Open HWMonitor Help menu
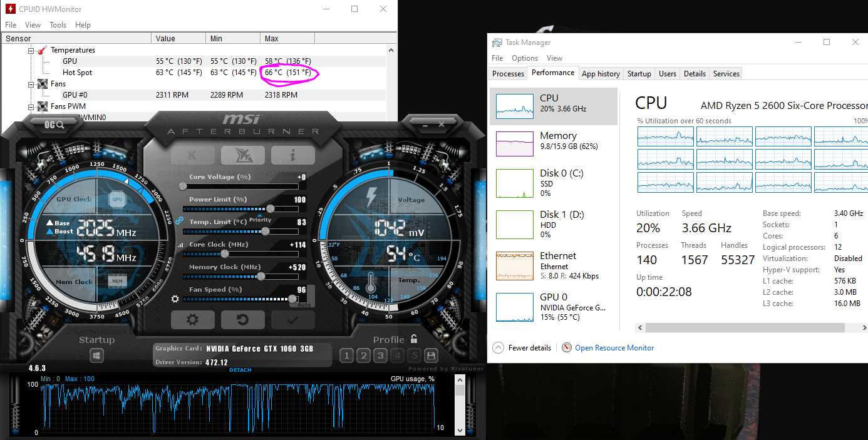 (x=83, y=25)
